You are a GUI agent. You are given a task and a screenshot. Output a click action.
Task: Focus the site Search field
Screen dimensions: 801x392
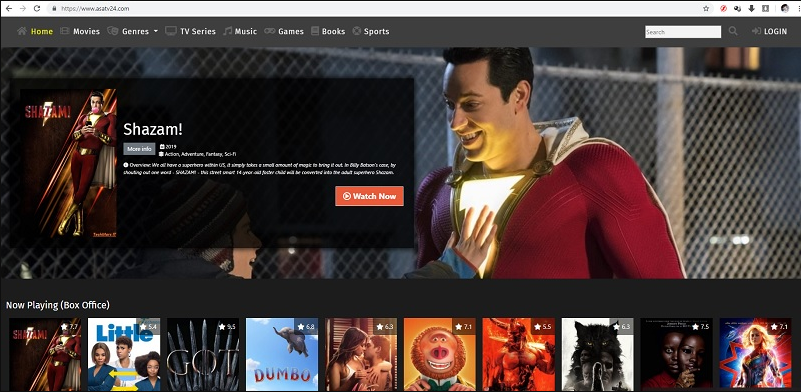[x=683, y=32]
